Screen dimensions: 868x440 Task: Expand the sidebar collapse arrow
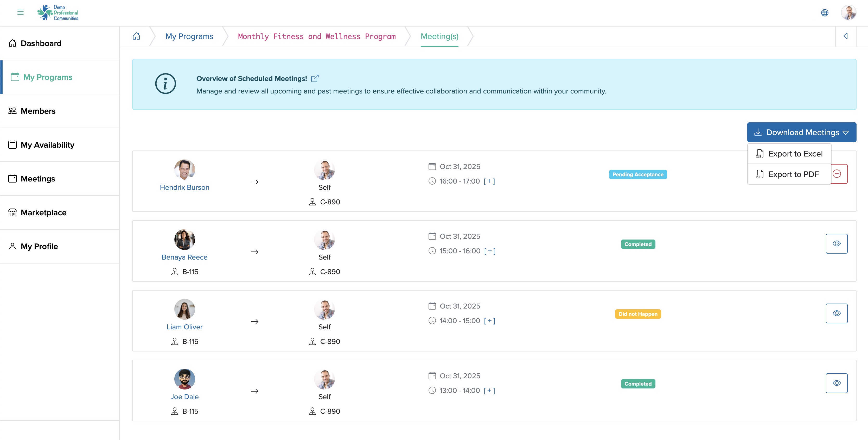tap(846, 36)
